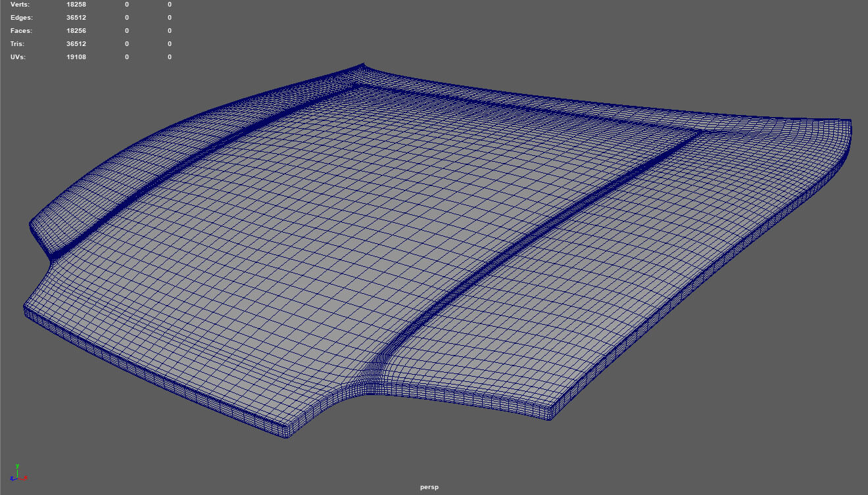868x495 pixels.
Task: Click the 18258 vertex count value
Action: (x=76, y=5)
